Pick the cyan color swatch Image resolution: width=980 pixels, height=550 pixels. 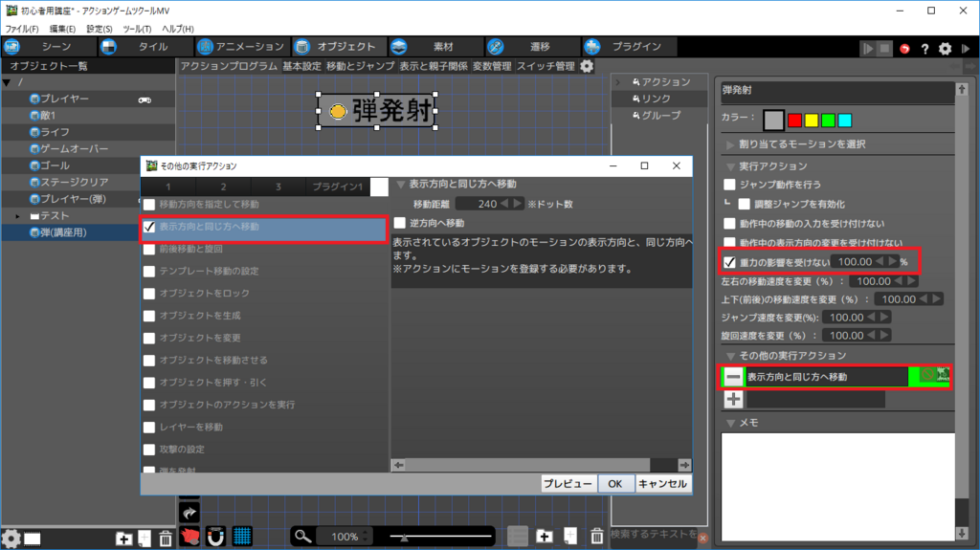844,120
